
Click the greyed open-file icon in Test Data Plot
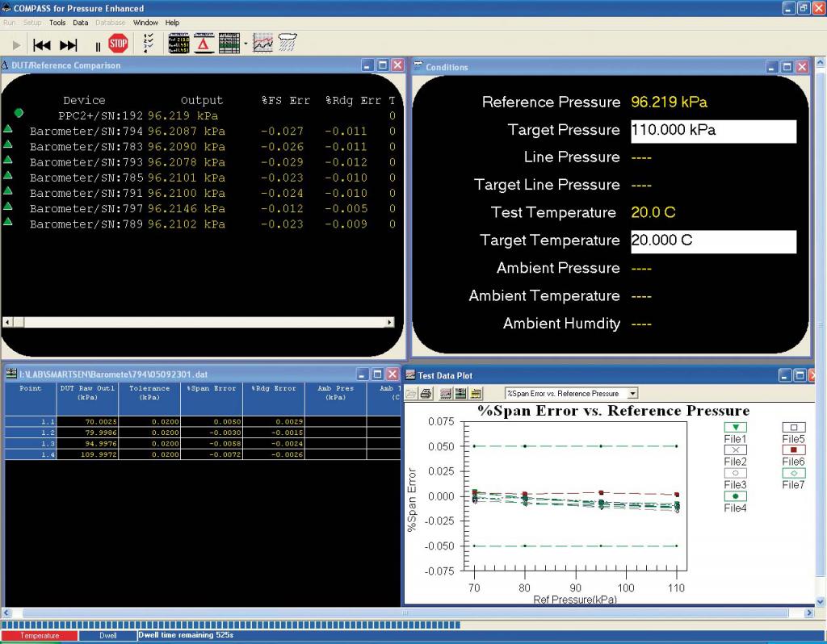(x=411, y=393)
